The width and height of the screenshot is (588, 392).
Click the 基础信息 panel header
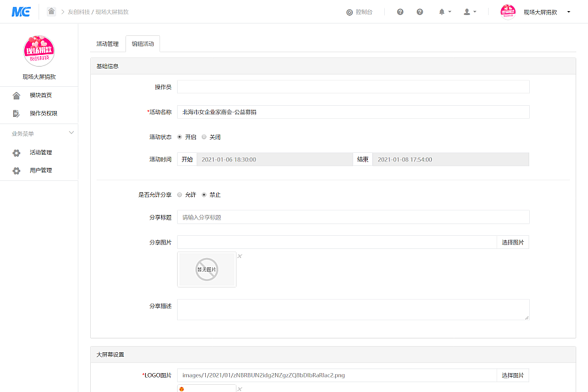333,66
